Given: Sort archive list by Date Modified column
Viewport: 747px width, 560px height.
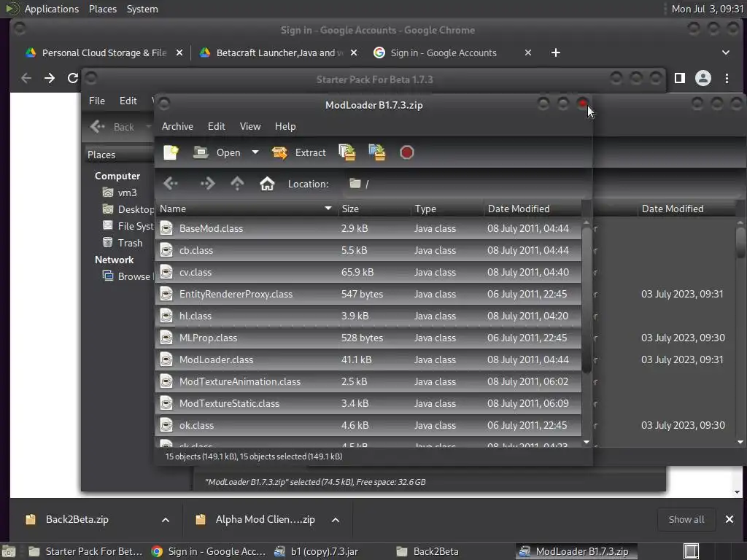Looking at the screenshot, I should tap(533, 209).
